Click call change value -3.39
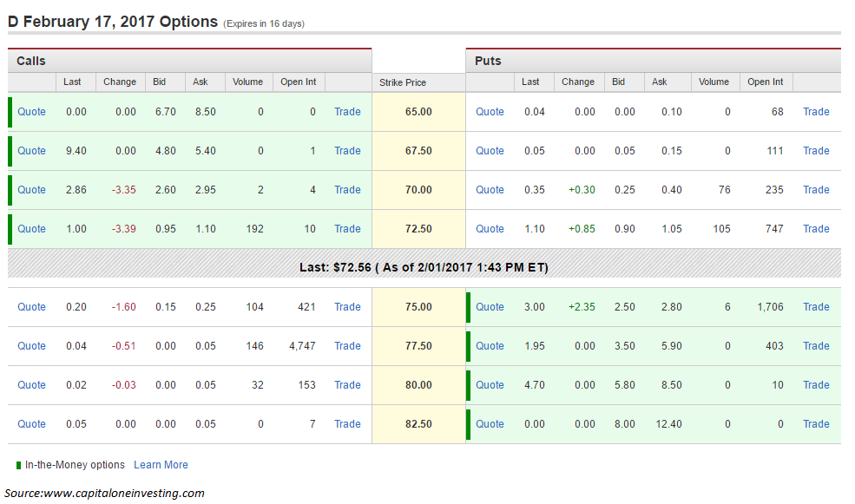The width and height of the screenshot is (855, 504). tap(124, 229)
